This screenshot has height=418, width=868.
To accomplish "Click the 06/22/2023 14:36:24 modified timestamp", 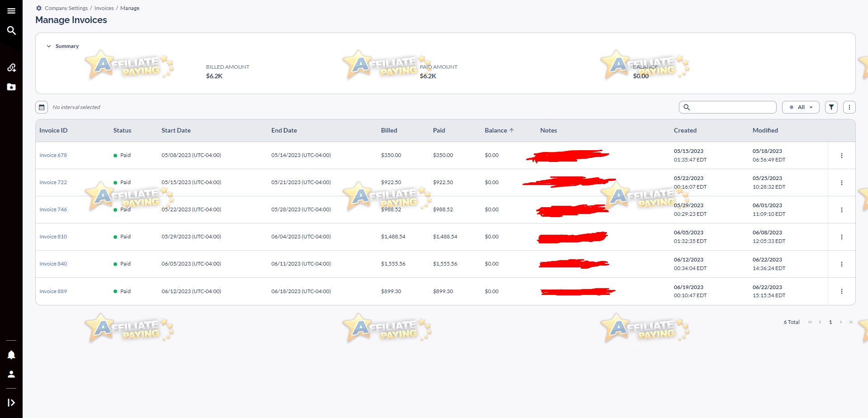I will click(769, 264).
